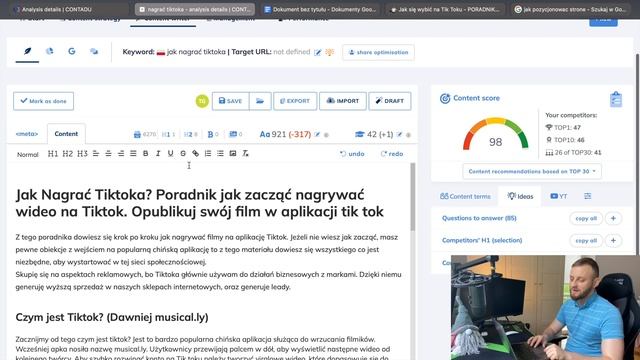
Task: Apply H3 heading format
Action: tap(82, 154)
